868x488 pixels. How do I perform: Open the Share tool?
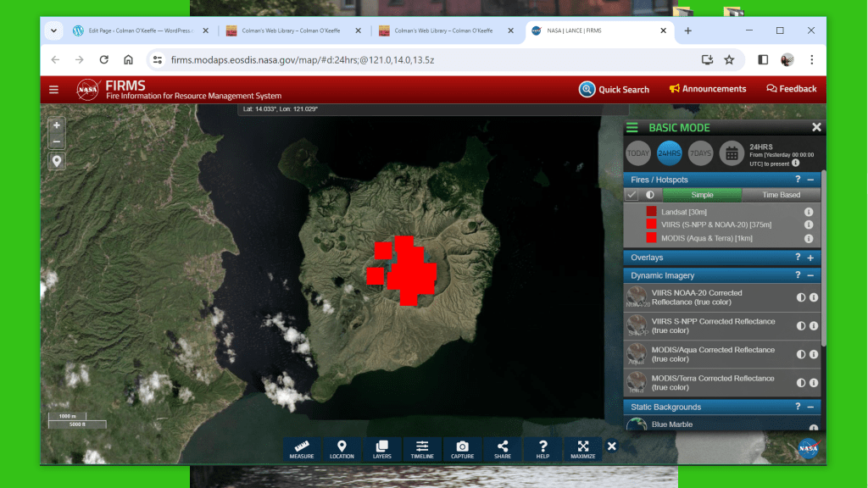pos(503,449)
